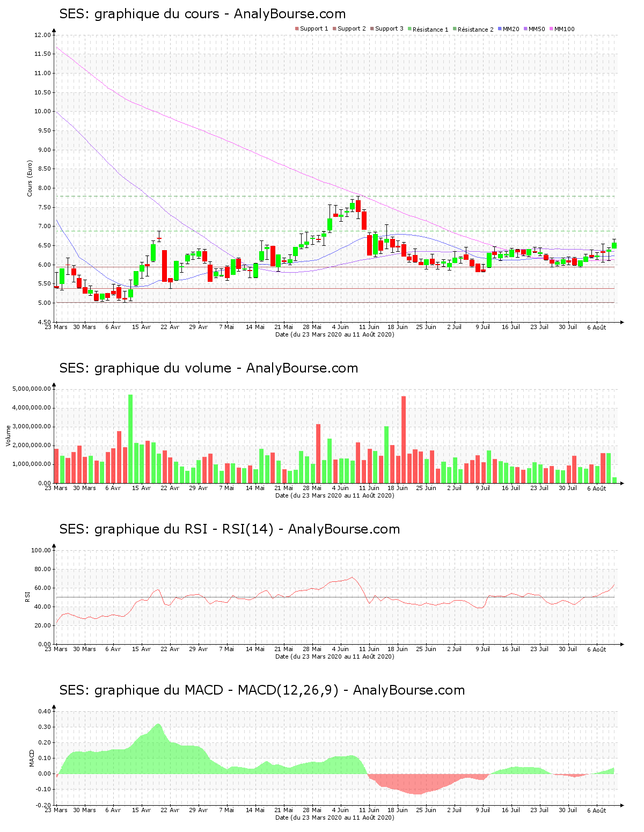644x832 pixels.
Task: Click the title 'SES: graphique du volume - AnalyBourse.com'
Action: tap(209, 368)
